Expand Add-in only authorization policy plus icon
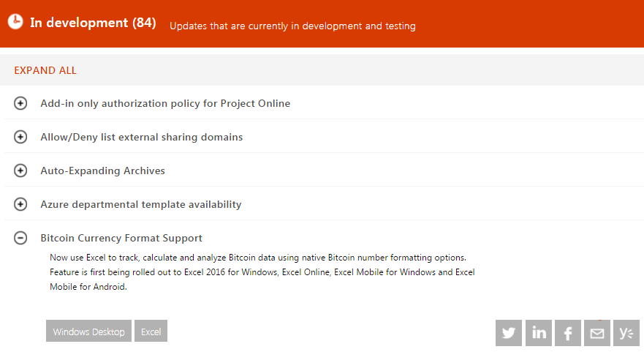 [x=20, y=103]
